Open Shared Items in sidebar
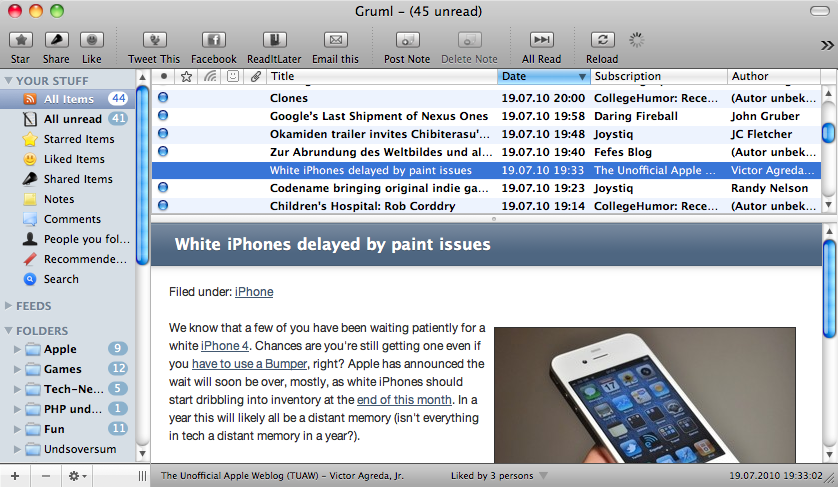This screenshot has width=838, height=487. coord(67,179)
